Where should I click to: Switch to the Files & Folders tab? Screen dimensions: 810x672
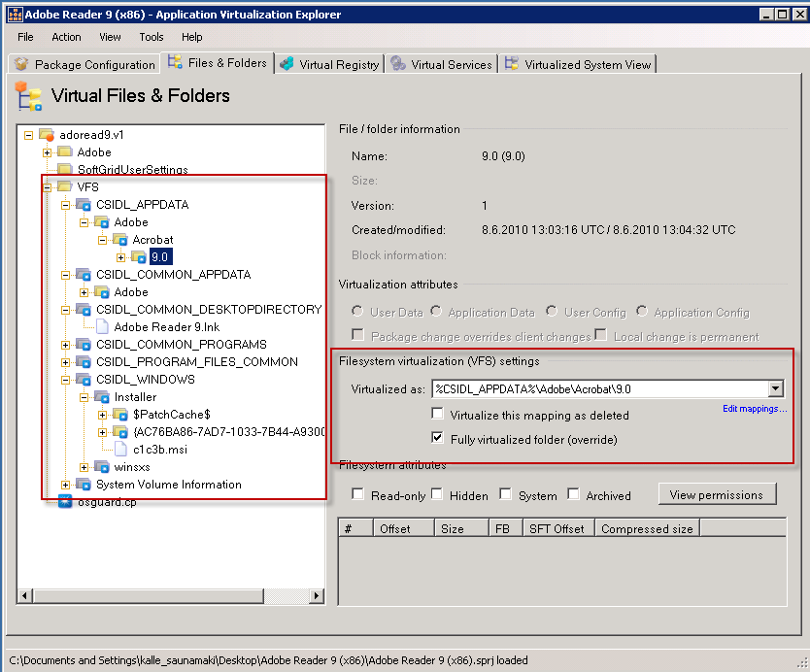pyautogui.click(x=217, y=63)
